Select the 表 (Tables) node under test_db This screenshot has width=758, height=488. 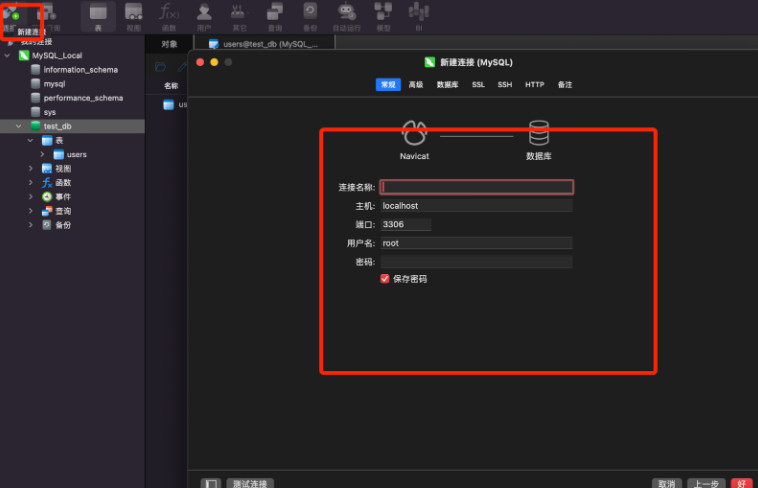tap(59, 140)
